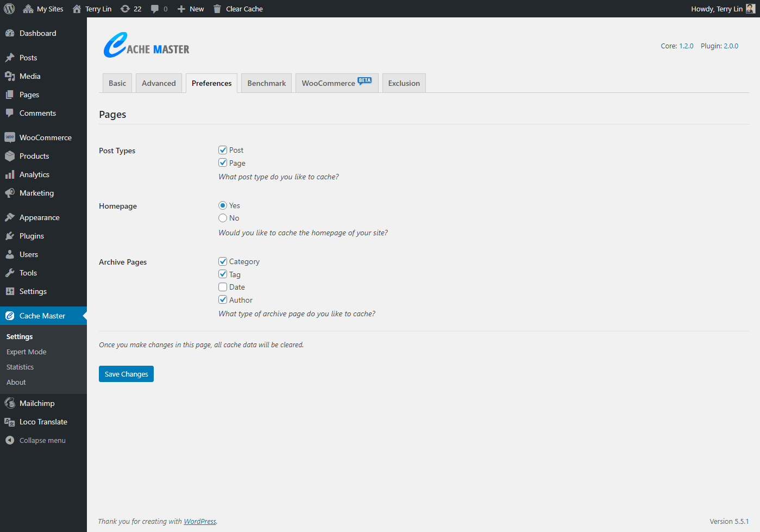Open the 22 pending updates icon

tap(125, 9)
